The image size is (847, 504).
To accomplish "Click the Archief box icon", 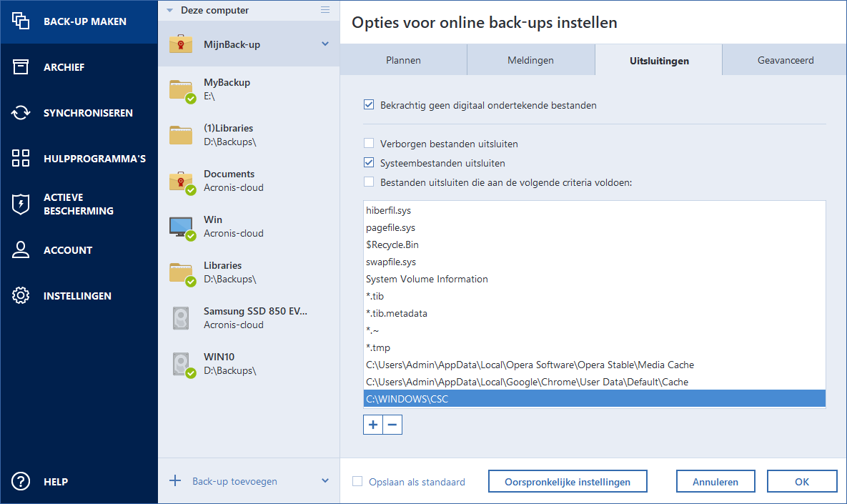I will [21, 67].
